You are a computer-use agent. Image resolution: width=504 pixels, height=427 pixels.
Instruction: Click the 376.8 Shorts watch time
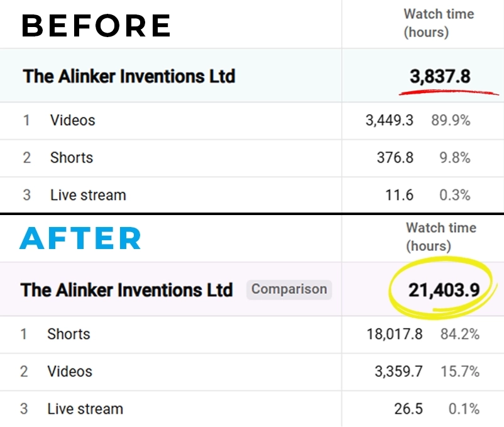point(395,158)
